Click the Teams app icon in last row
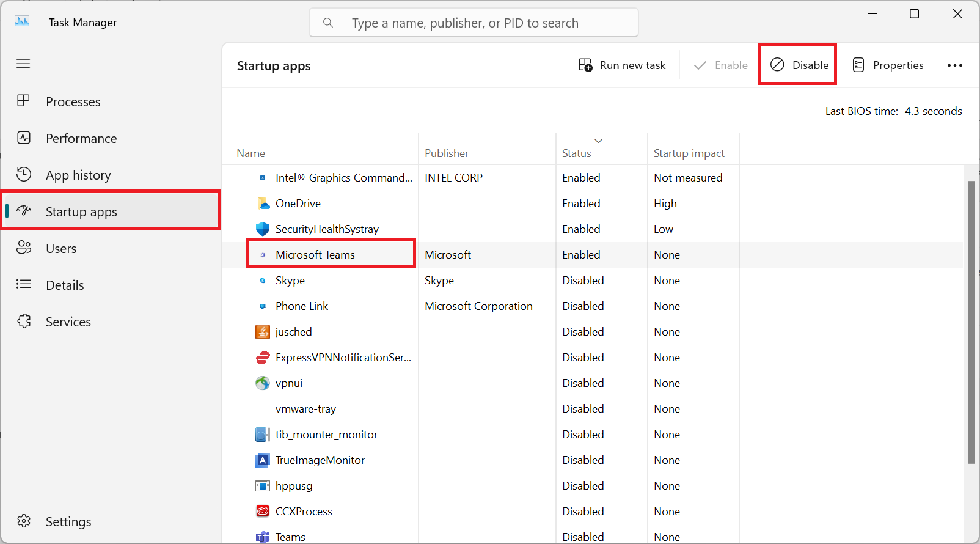 click(x=263, y=537)
